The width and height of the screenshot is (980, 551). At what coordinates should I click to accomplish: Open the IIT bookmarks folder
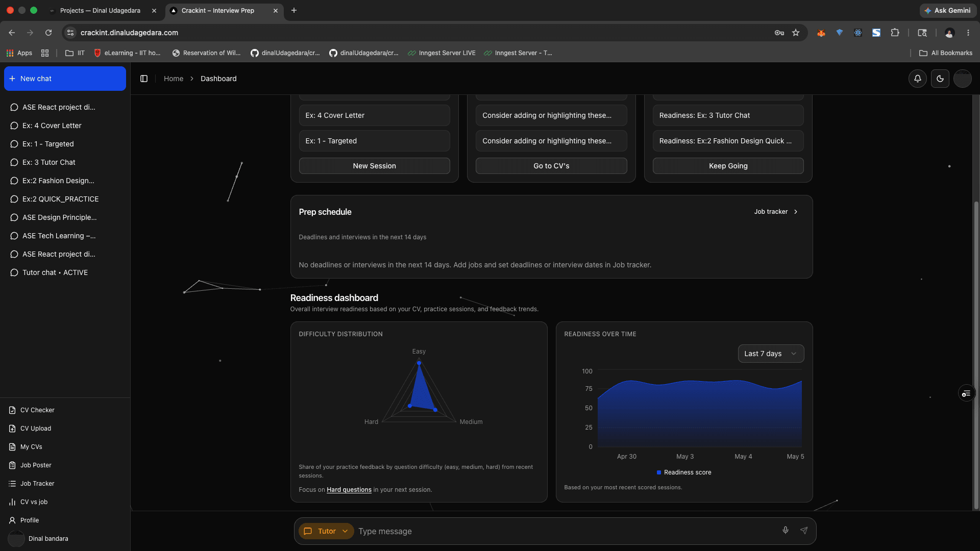pyautogui.click(x=75, y=53)
